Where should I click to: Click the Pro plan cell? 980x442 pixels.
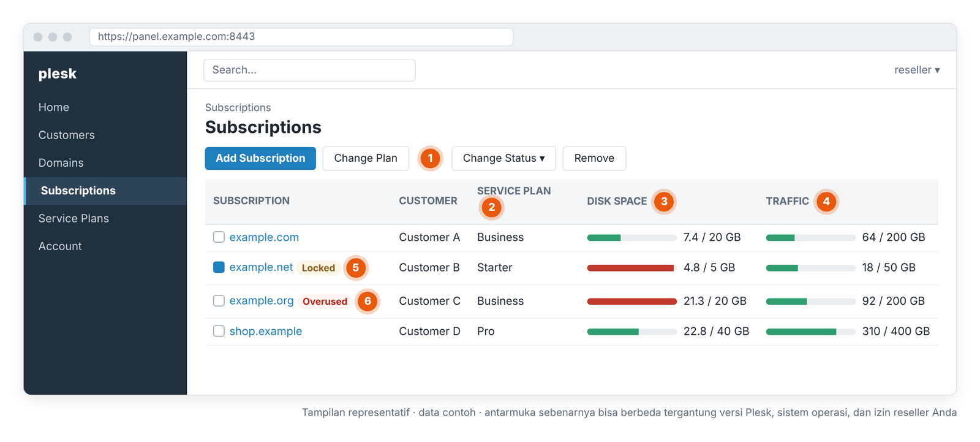click(486, 331)
